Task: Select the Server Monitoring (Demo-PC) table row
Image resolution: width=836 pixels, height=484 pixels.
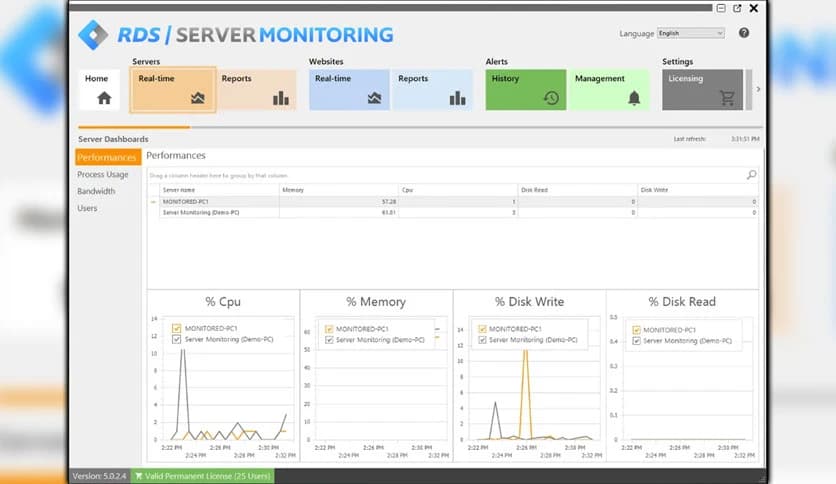Action: (459, 212)
